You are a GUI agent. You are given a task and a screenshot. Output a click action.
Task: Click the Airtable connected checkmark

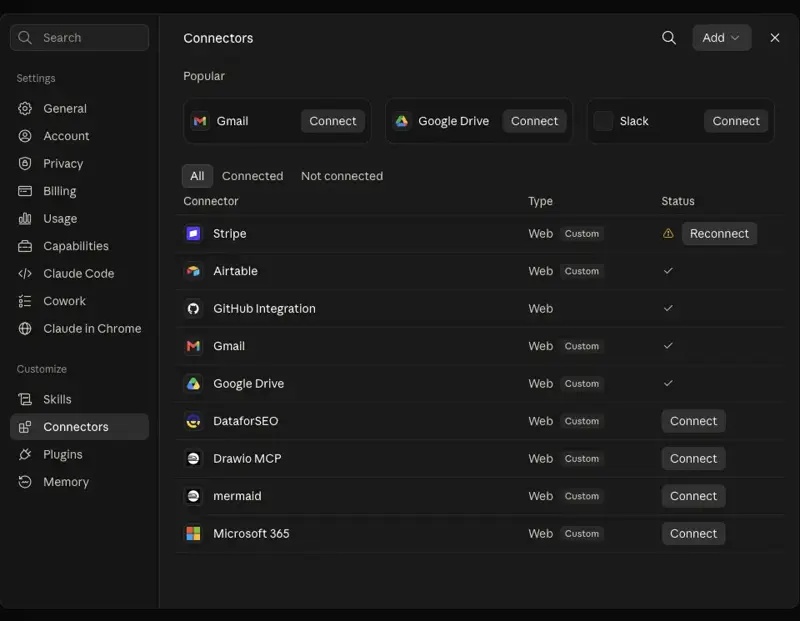point(668,271)
